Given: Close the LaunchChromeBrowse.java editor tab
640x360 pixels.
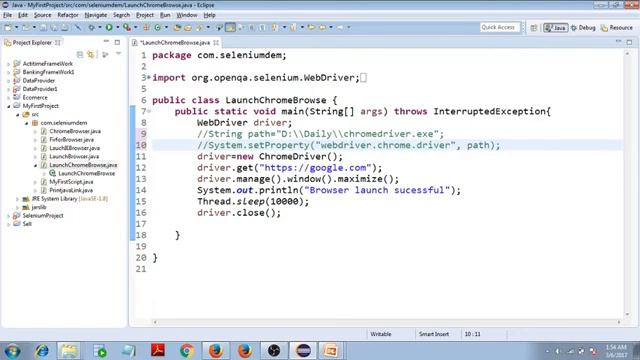Looking at the screenshot, I should (x=216, y=42).
